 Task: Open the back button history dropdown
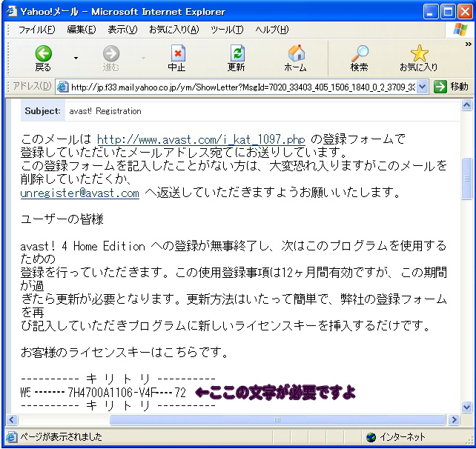point(76,58)
